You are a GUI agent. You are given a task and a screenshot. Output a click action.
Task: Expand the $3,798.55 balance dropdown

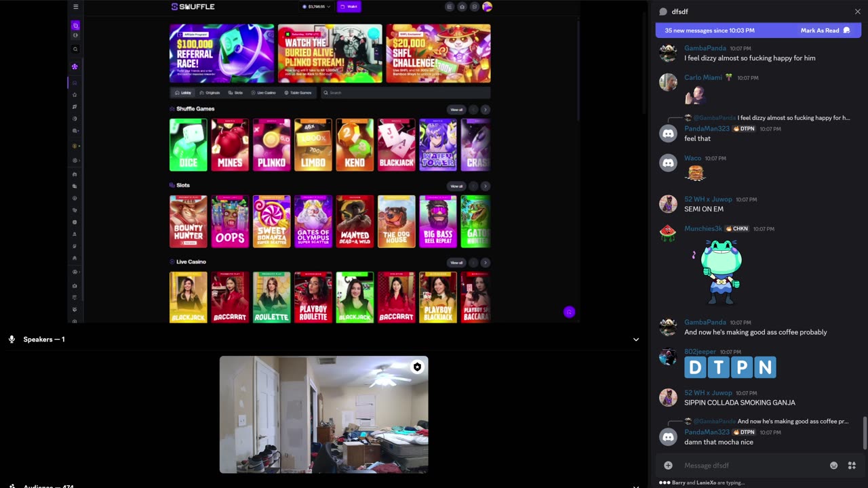tap(316, 7)
